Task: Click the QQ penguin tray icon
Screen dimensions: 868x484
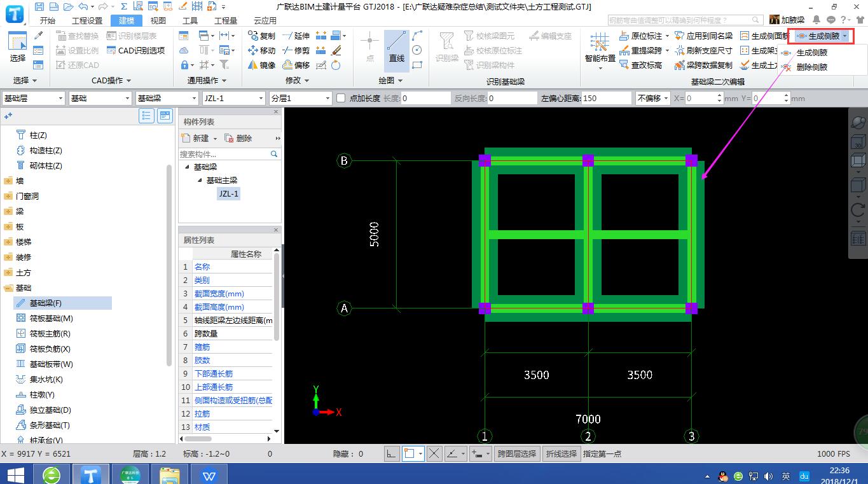Action: pyautogui.click(x=723, y=475)
